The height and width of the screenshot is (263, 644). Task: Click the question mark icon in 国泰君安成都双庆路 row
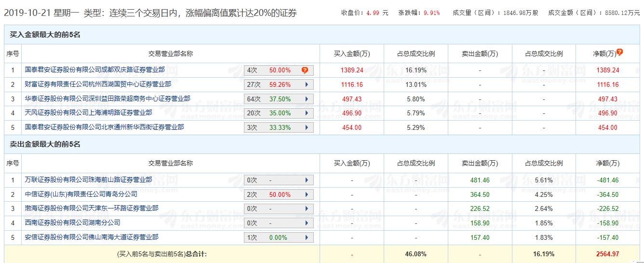pos(305,70)
